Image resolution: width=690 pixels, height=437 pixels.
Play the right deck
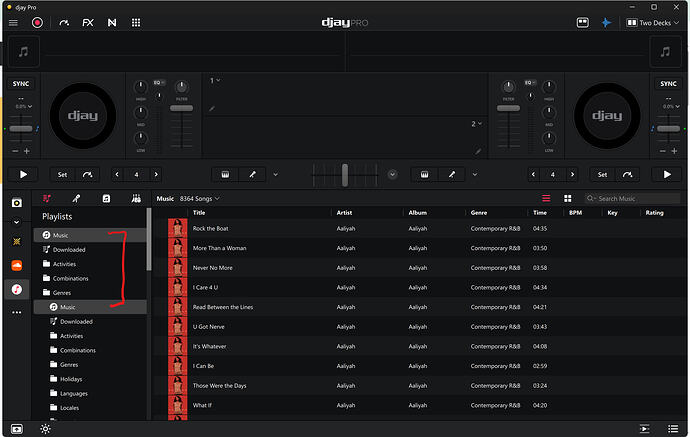tap(667, 175)
